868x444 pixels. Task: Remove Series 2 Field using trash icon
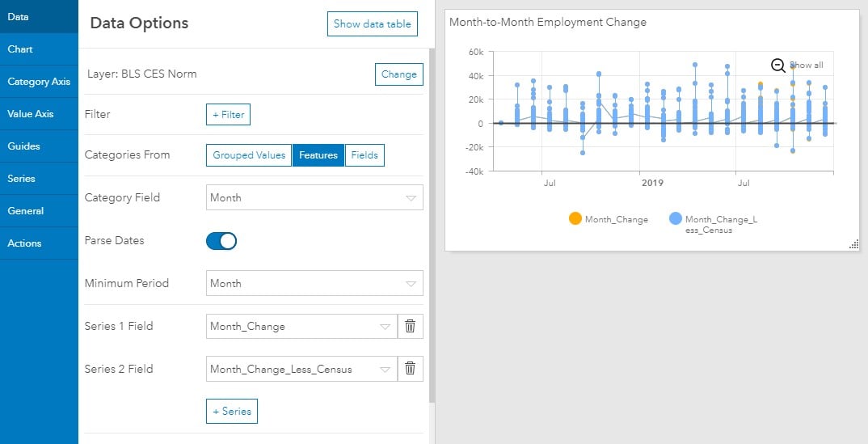click(411, 369)
